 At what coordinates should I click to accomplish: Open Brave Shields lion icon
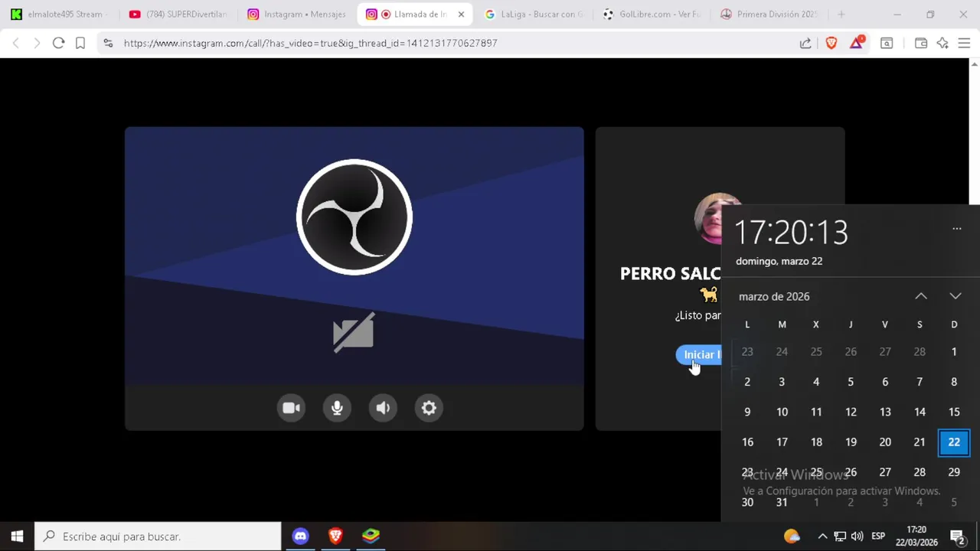831,44
